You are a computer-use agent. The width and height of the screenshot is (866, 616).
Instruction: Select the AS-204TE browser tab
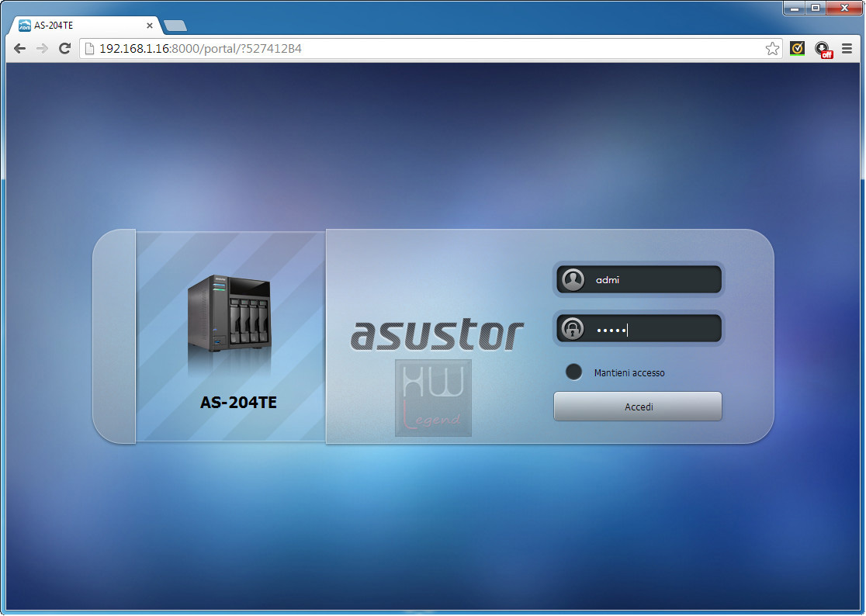[85, 26]
